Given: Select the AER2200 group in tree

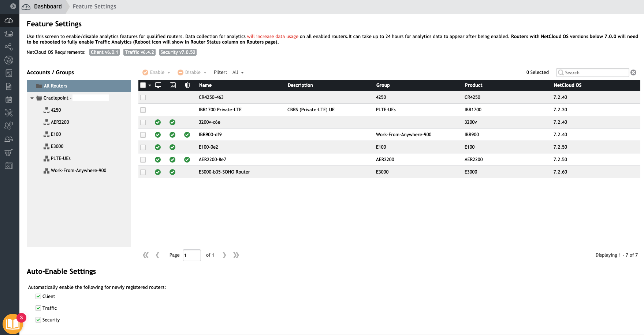Looking at the screenshot, I should coord(60,122).
